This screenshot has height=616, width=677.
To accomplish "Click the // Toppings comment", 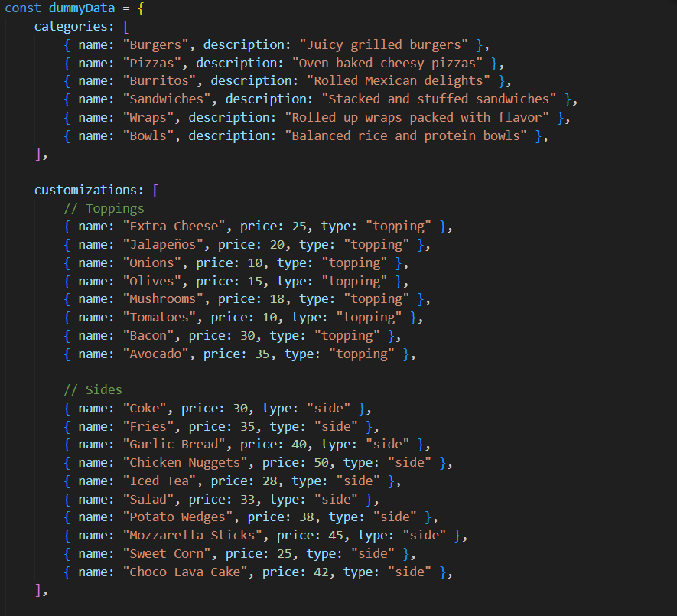I will coord(104,209).
